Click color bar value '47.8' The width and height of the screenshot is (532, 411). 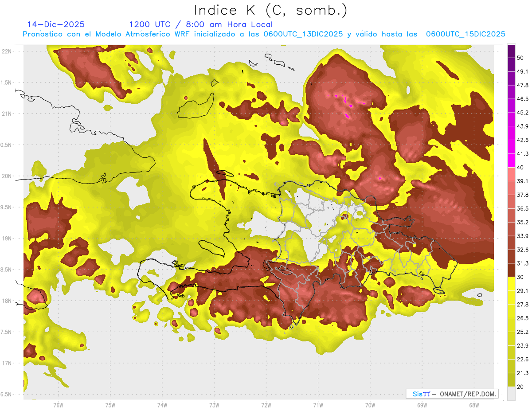(523, 85)
